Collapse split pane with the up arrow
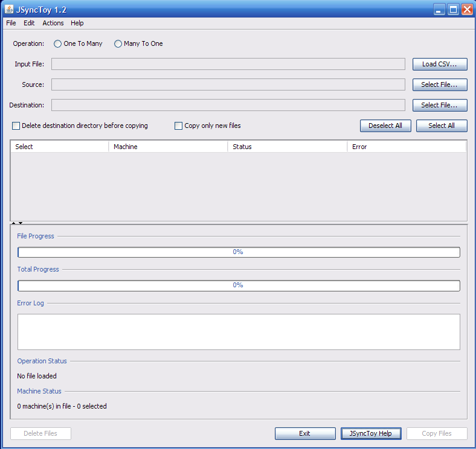Viewport: 476px width, 449px height. click(x=14, y=223)
